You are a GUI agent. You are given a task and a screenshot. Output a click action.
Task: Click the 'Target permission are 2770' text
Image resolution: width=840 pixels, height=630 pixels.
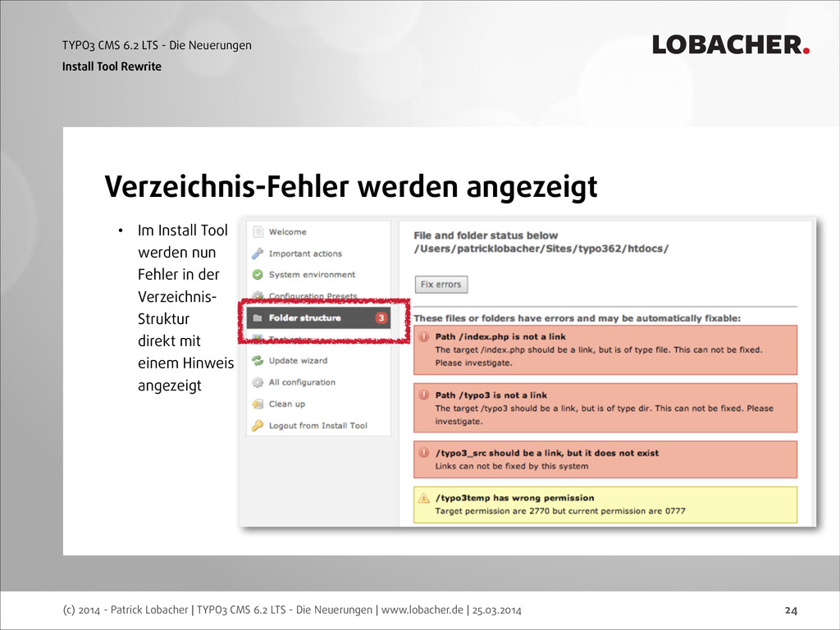[x=559, y=511]
